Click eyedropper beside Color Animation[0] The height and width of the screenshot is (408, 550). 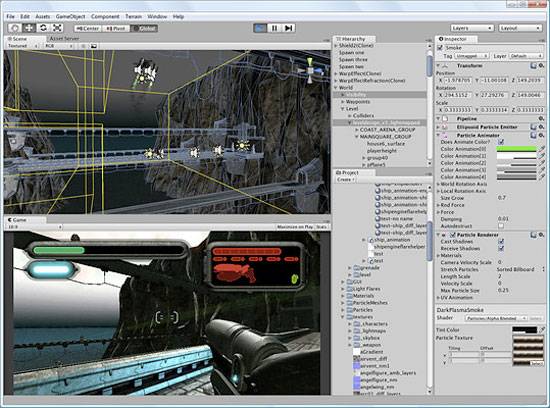click(541, 149)
